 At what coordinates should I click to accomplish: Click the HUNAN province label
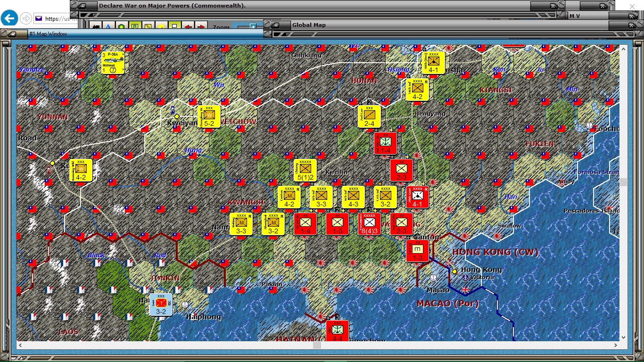(364, 81)
